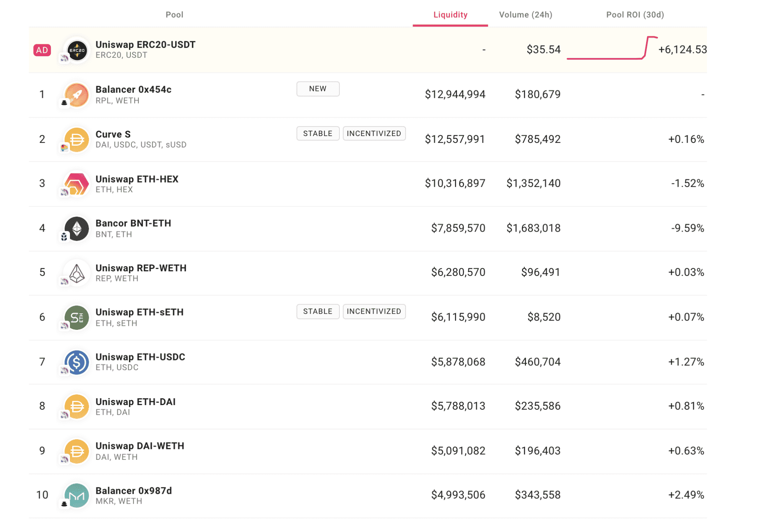Click the rank number 10
Image resolution: width=783 pixels, height=532 pixels.
point(42,495)
